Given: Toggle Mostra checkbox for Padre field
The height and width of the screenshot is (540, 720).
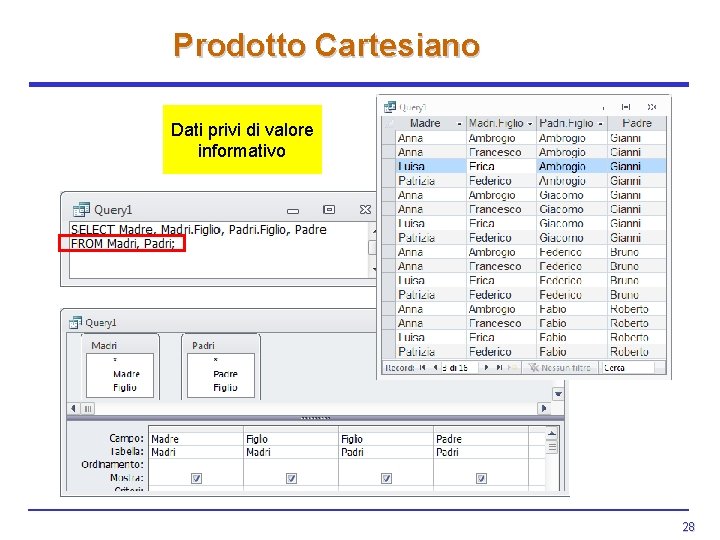Looking at the screenshot, I should (x=481, y=478).
